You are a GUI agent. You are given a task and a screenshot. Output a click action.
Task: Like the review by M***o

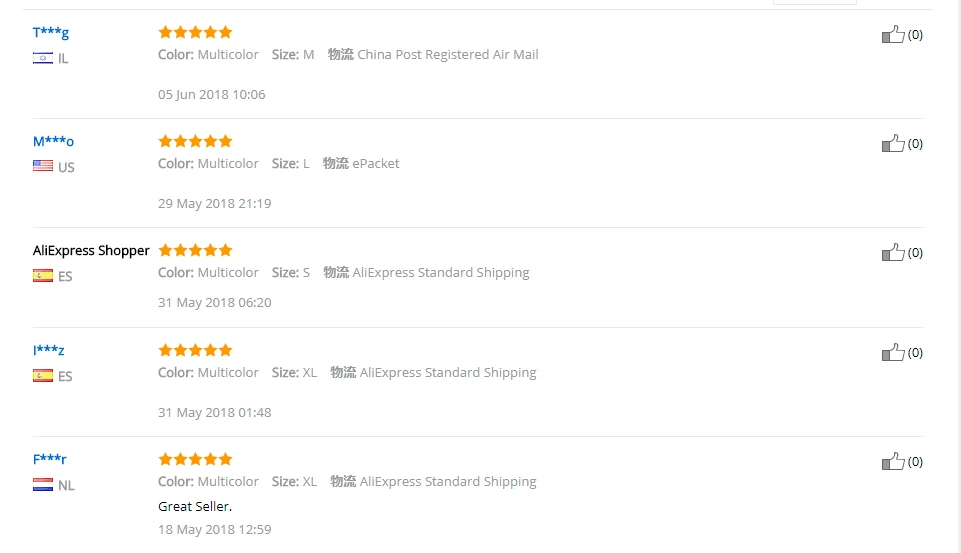(893, 143)
